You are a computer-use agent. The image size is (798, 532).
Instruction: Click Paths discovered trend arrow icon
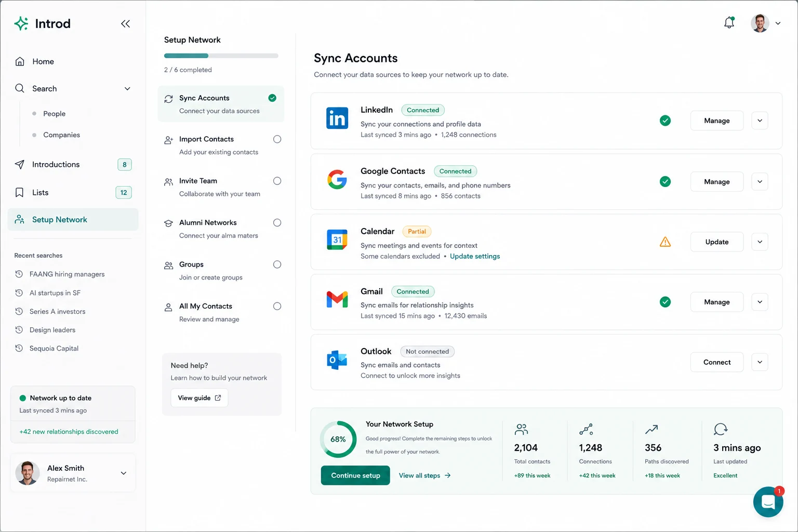pos(651,429)
